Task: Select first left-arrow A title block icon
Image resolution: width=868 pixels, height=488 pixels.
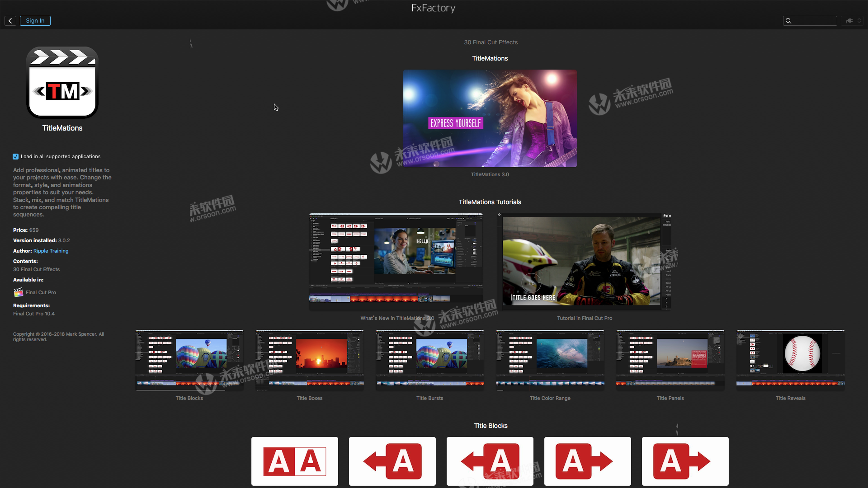Action: point(392,461)
